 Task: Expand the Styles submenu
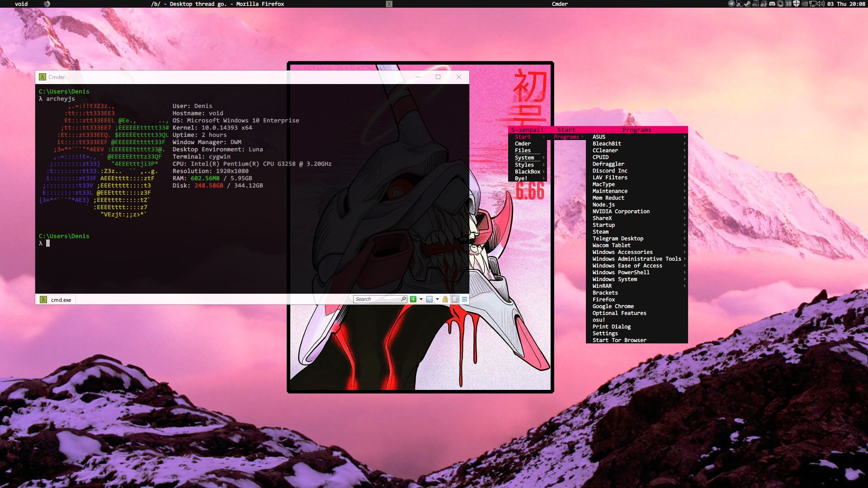click(528, 165)
